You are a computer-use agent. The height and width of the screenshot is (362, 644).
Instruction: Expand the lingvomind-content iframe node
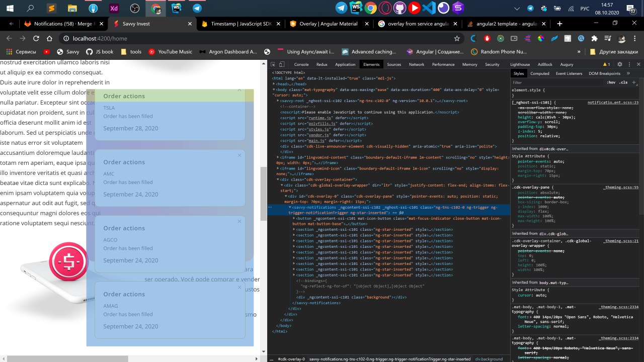coord(278,157)
